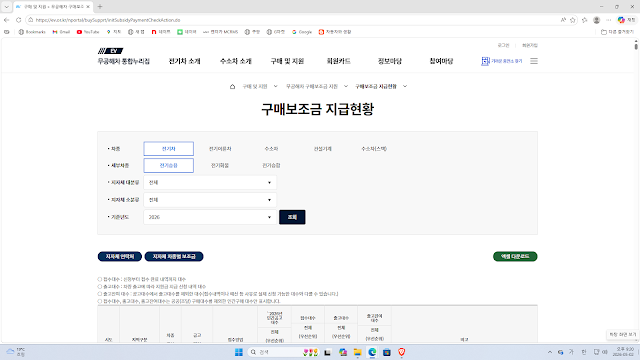Open the 참여마당 menu

(x=441, y=61)
